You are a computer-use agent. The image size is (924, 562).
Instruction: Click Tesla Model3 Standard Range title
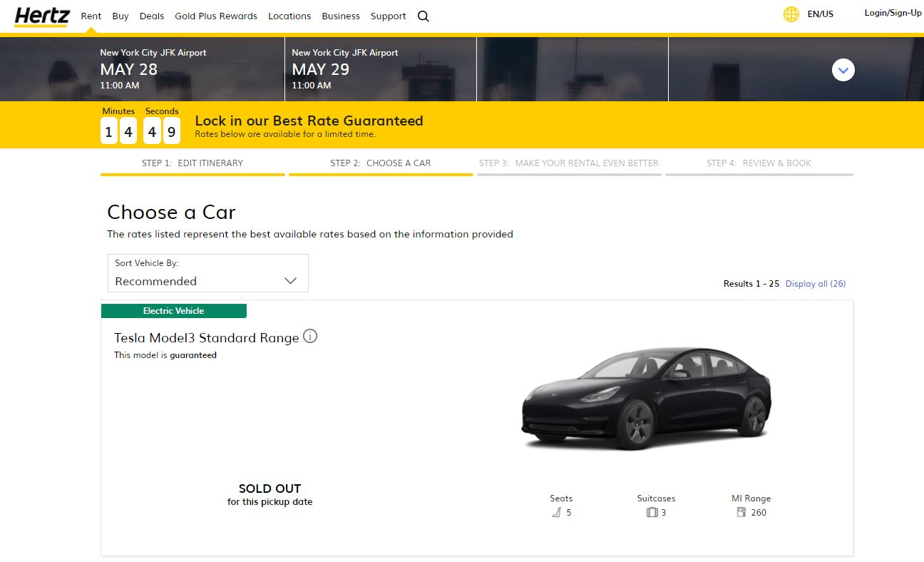click(207, 338)
